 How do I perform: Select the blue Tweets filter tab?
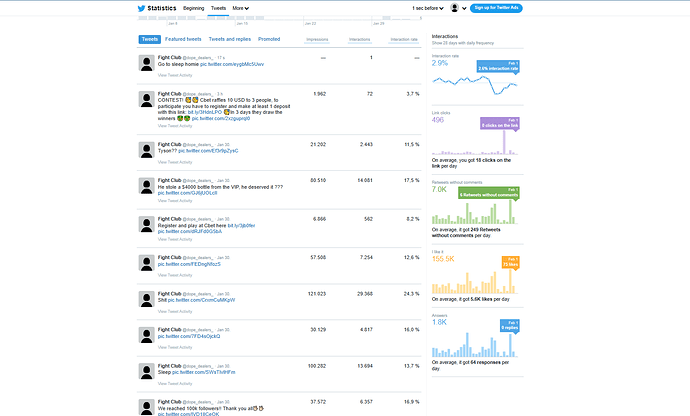coord(150,39)
